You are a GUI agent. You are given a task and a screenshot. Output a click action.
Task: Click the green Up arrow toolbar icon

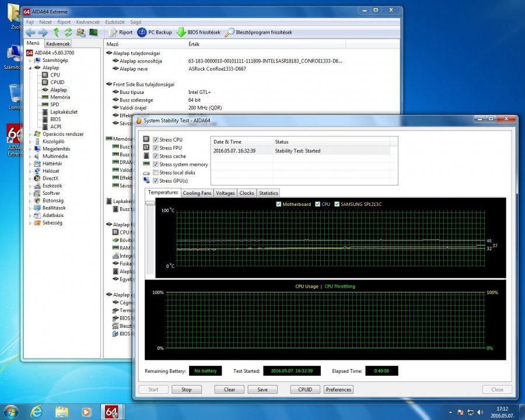[x=56, y=33]
